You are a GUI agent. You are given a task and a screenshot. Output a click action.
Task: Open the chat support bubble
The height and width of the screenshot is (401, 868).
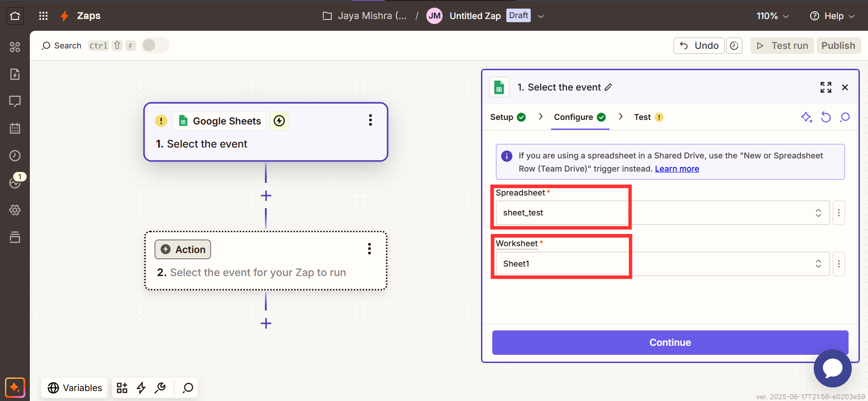tap(832, 368)
